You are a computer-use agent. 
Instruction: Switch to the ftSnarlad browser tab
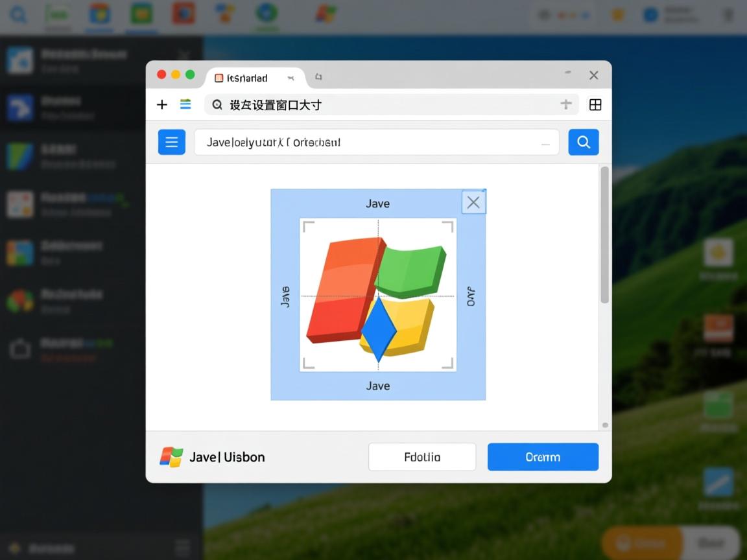tap(247, 77)
